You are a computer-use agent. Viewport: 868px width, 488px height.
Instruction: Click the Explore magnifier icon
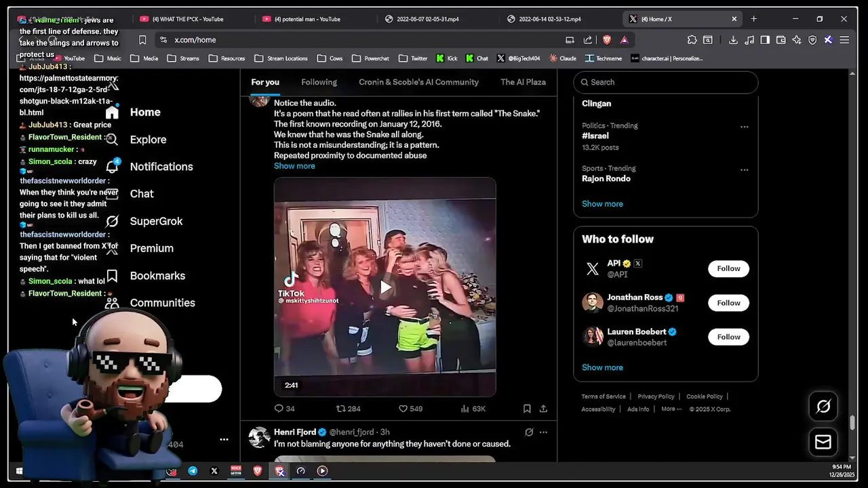click(x=112, y=140)
